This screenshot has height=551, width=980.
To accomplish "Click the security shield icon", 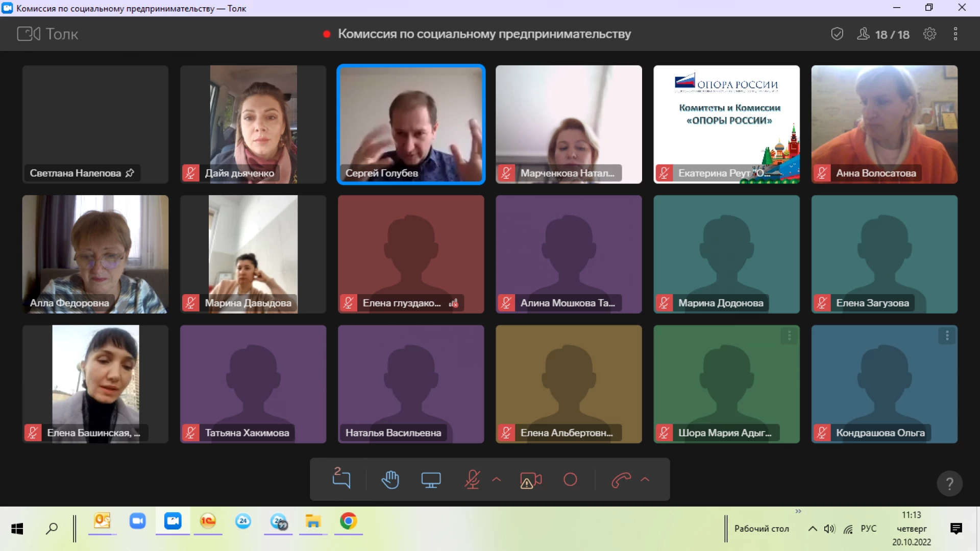I will click(x=837, y=34).
